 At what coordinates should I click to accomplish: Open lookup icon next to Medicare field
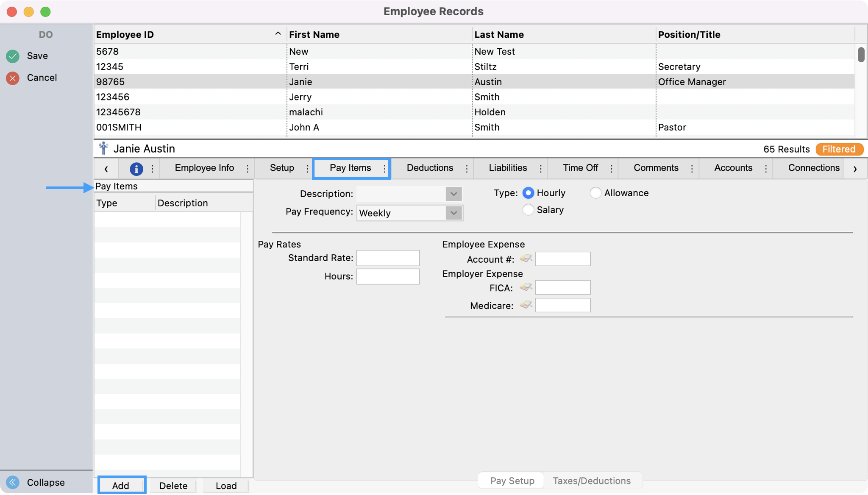coord(526,305)
